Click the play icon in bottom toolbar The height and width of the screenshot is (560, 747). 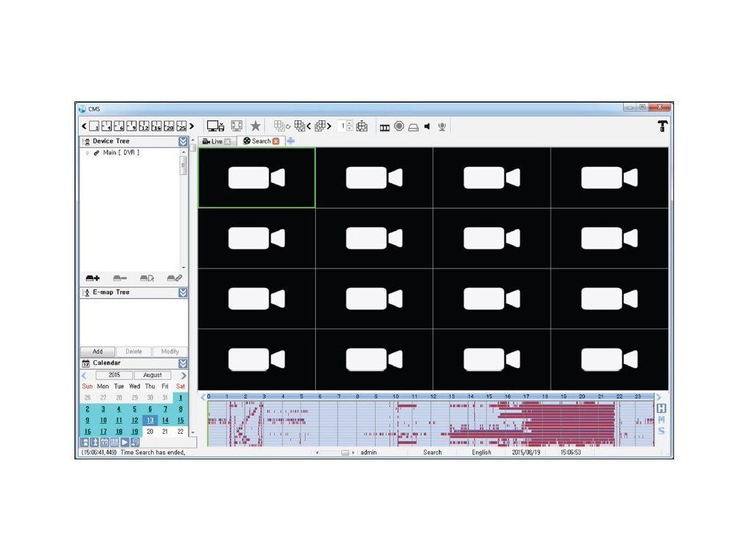pyautogui.click(x=125, y=443)
